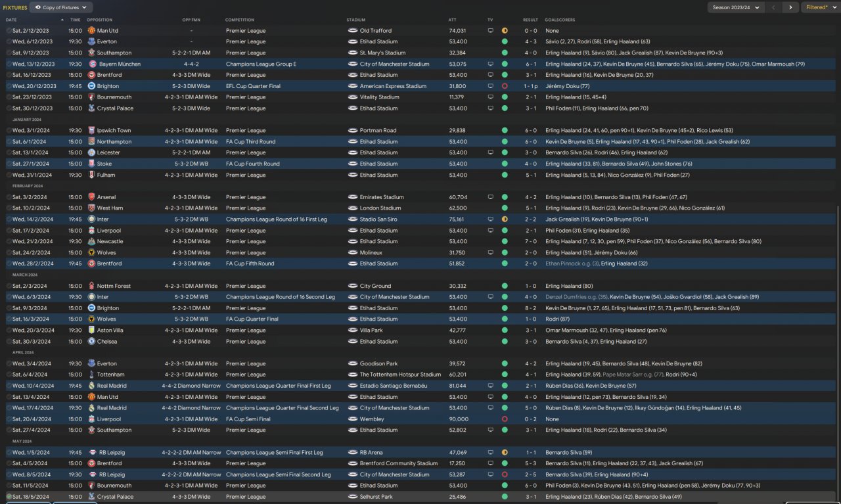Open the 8 - 2 result against Brighton

(x=530, y=308)
